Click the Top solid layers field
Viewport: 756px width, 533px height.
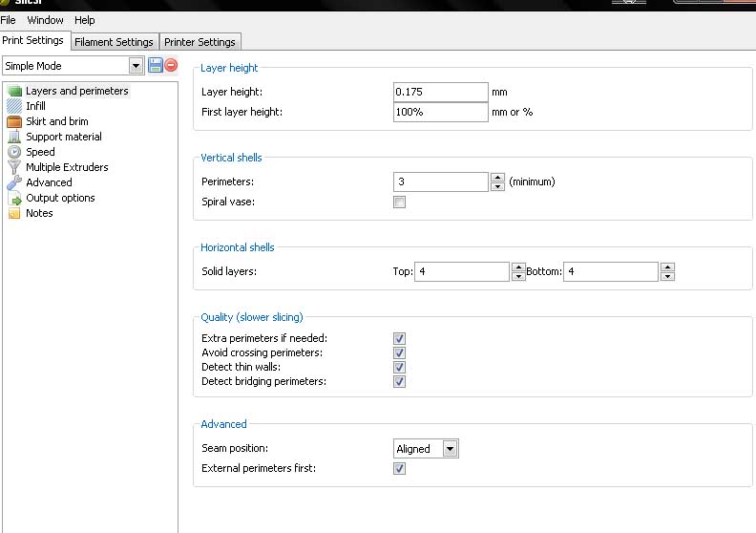tap(462, 271)
